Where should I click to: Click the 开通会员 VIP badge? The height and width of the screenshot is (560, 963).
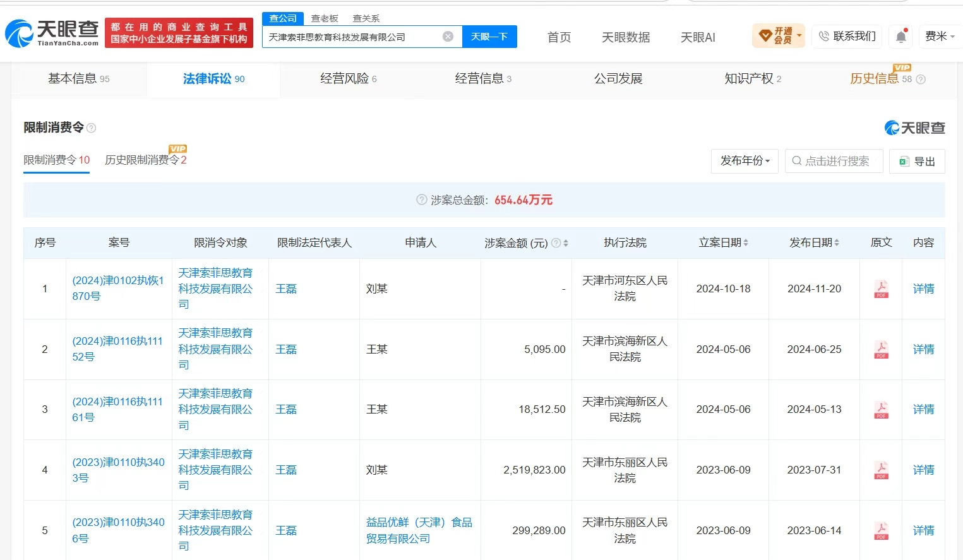779,36
